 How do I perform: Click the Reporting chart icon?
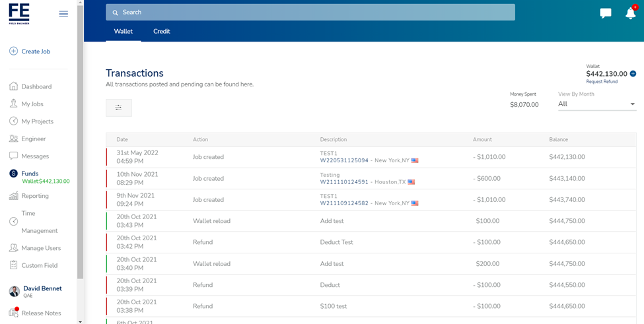coord(14,195)
